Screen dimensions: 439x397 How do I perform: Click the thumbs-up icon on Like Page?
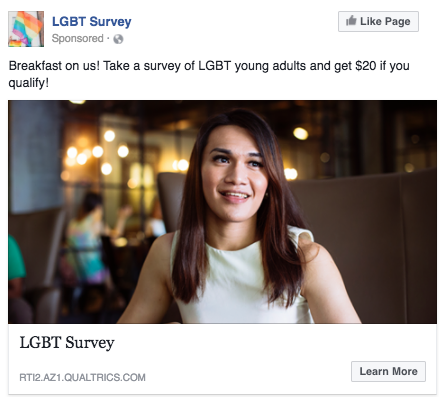coord(351,21)
